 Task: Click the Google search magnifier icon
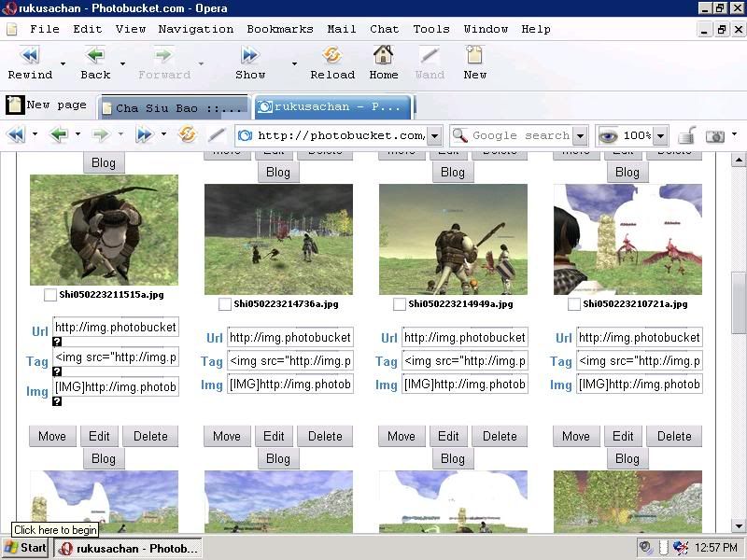click(459, 135)
